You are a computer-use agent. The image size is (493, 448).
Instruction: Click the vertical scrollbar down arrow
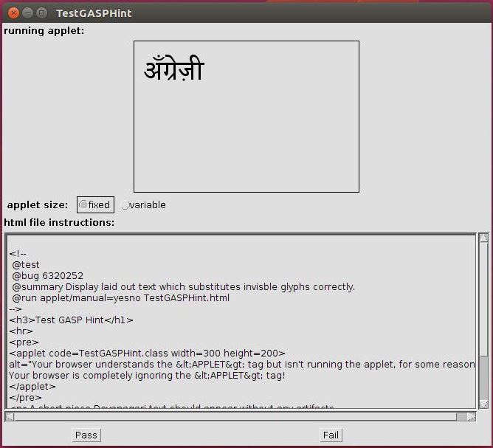[x=483, y=404]
